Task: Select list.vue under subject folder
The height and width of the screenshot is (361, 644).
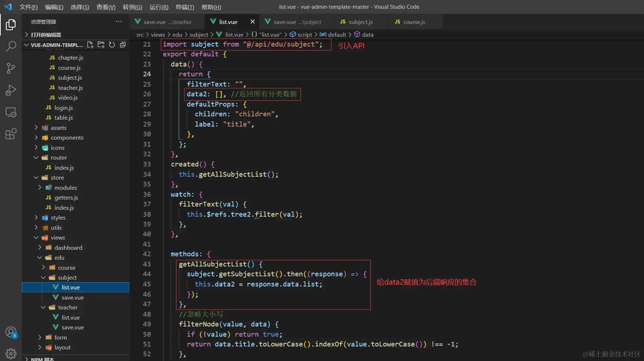Action: point(75,287)
